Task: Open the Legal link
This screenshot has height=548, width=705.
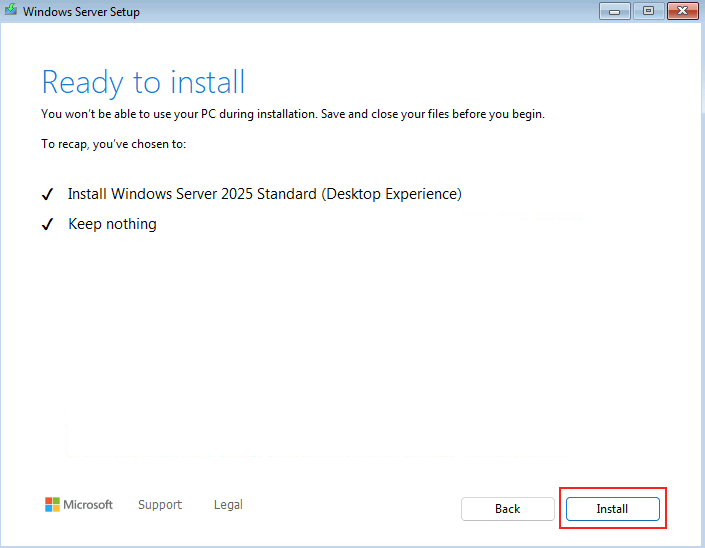Action: pyautogui.click(x=228, y=504)
